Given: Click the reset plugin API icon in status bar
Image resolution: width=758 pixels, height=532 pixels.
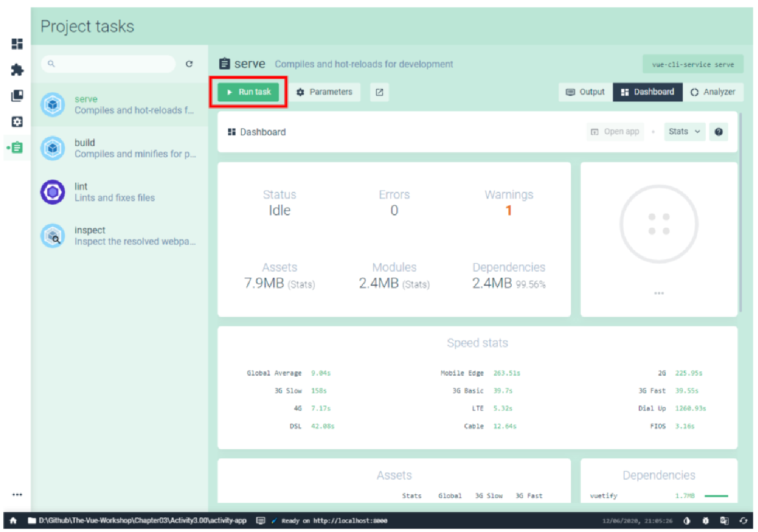Looking at the screenshot, I should [743, 521].
